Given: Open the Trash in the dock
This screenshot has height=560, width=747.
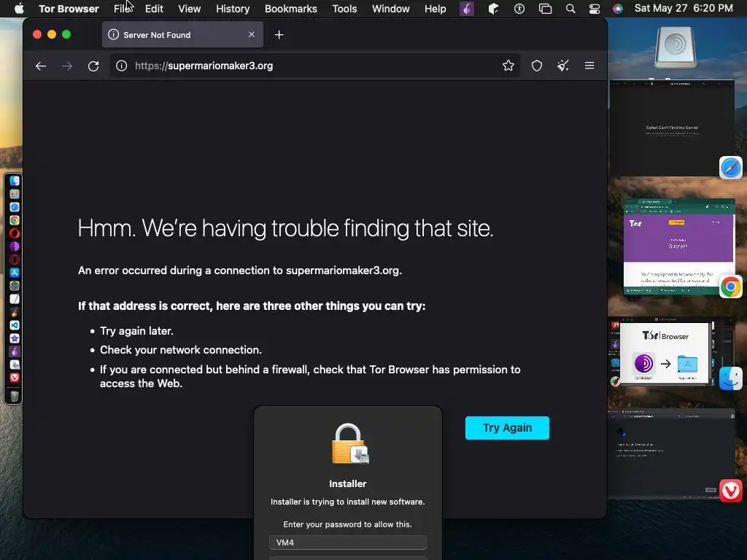Looking at the screenshot, I should (x=15, y=396).
